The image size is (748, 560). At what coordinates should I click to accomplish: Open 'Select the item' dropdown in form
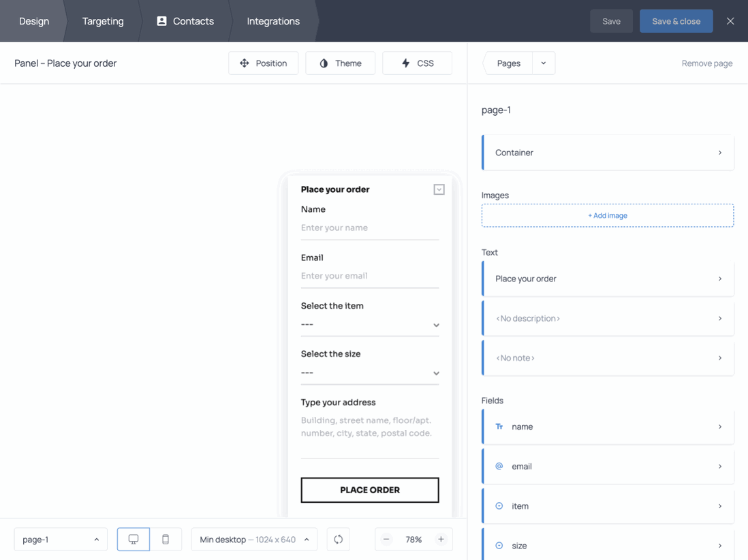click(x=370, y=325)
